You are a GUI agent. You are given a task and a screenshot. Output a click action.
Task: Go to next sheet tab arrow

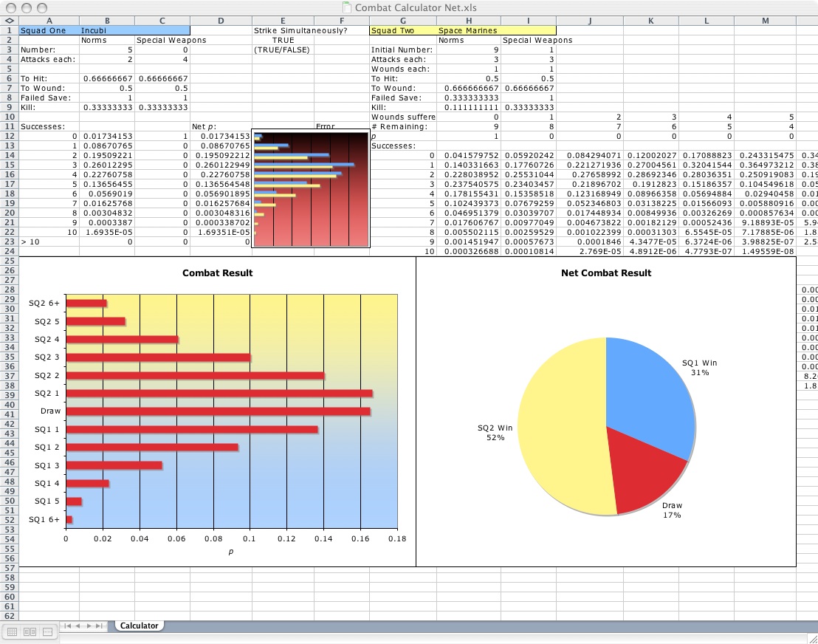click(89, 626)
